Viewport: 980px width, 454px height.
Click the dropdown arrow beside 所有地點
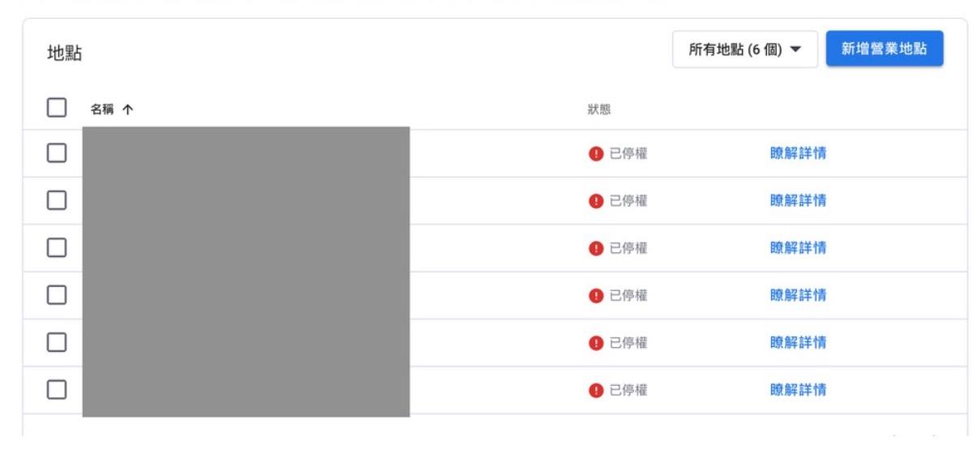(x=795, y=49)
